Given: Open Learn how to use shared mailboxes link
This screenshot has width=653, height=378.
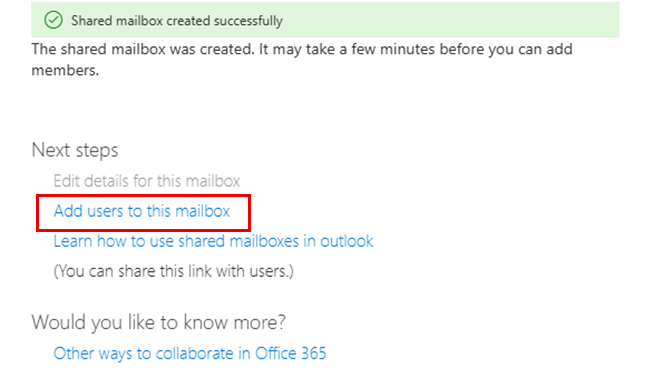Looking at the screenshot, I should pyautogui.click(x=213, y=241).
